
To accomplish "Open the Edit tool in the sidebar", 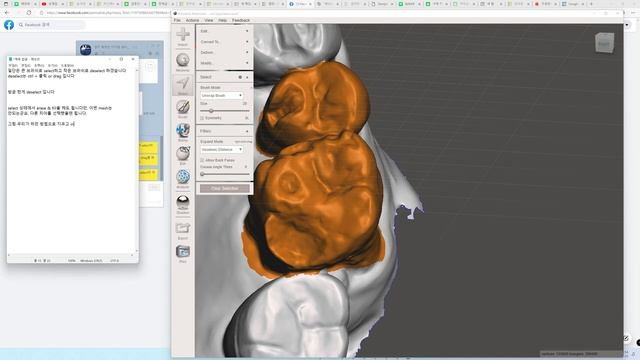I will 183,153.
